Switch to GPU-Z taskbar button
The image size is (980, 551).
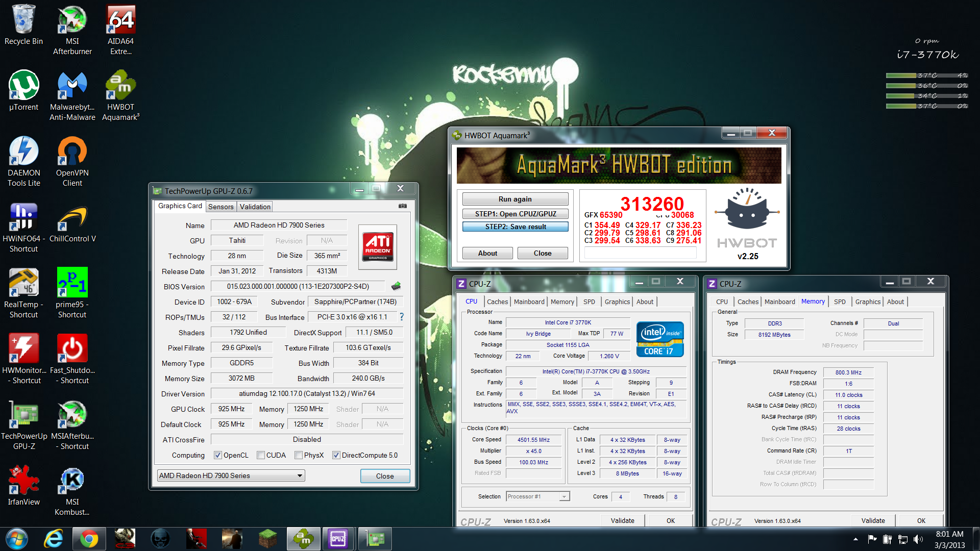(375, 539)
